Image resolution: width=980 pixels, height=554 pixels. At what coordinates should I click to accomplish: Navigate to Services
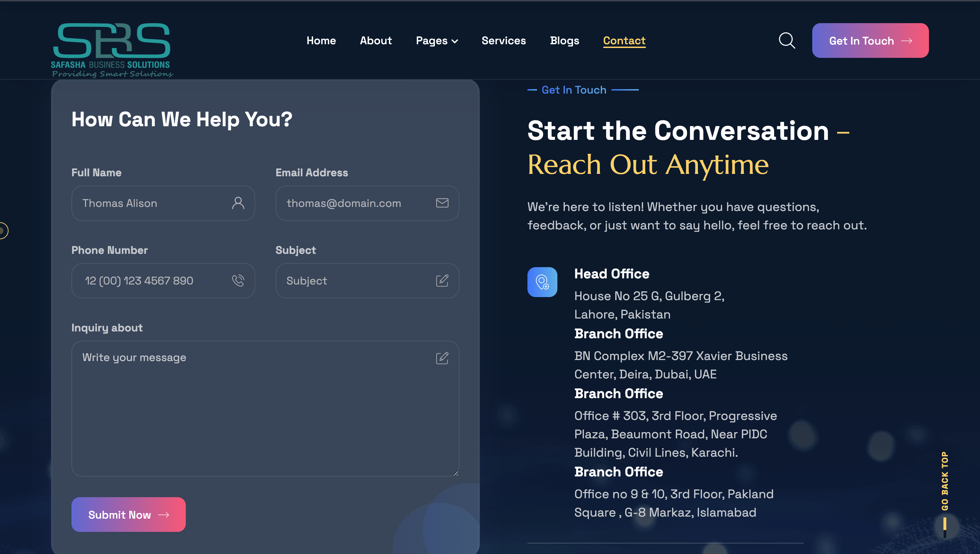[x=503, y=41]
